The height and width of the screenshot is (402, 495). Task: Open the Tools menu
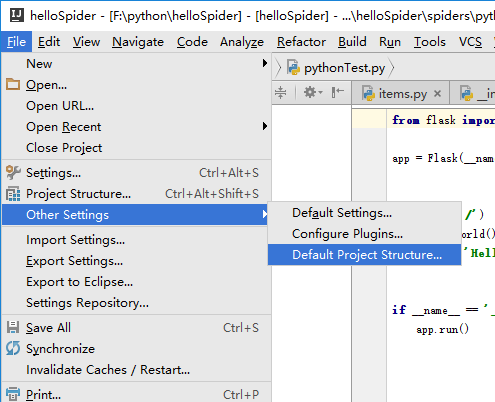(430, 42)
